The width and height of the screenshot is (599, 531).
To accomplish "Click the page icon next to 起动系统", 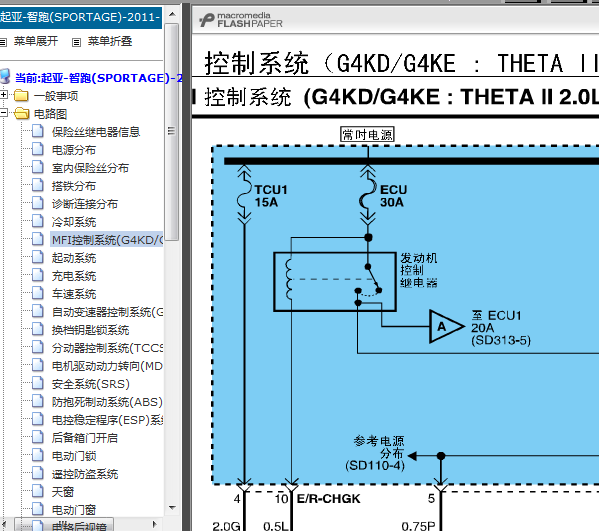I will click(37, 257).
